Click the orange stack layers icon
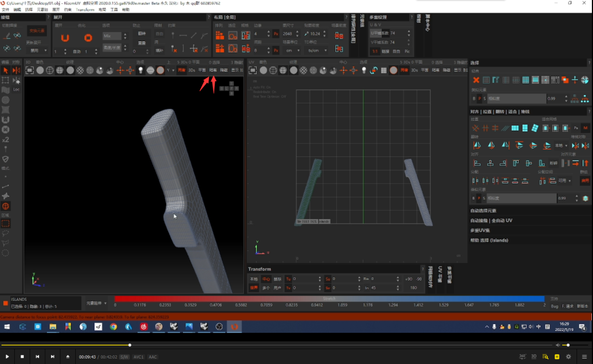 click(585, 198)
